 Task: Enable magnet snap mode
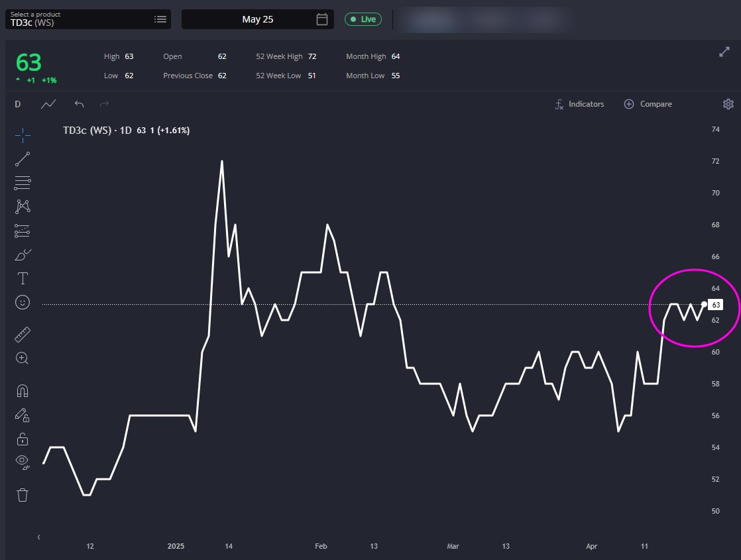22,390
